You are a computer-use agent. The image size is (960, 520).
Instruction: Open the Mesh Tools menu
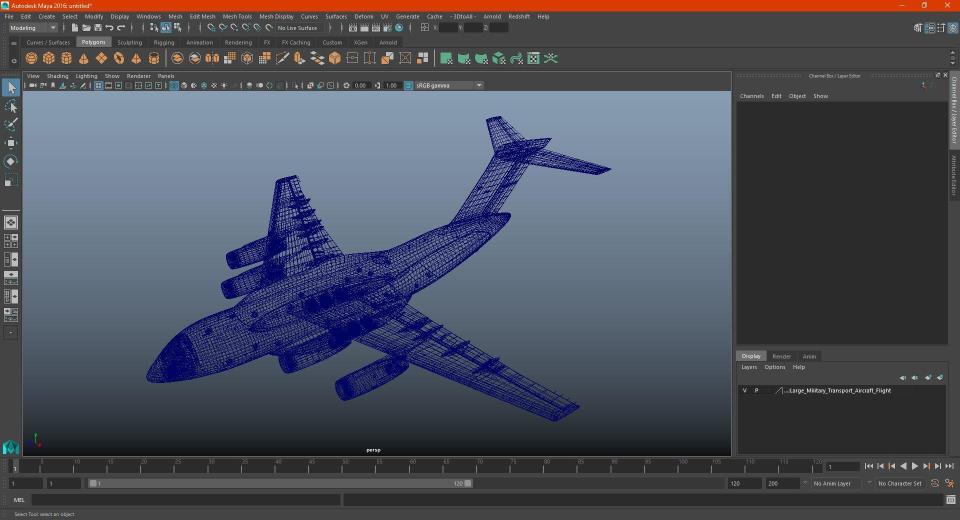pos(237,17)
